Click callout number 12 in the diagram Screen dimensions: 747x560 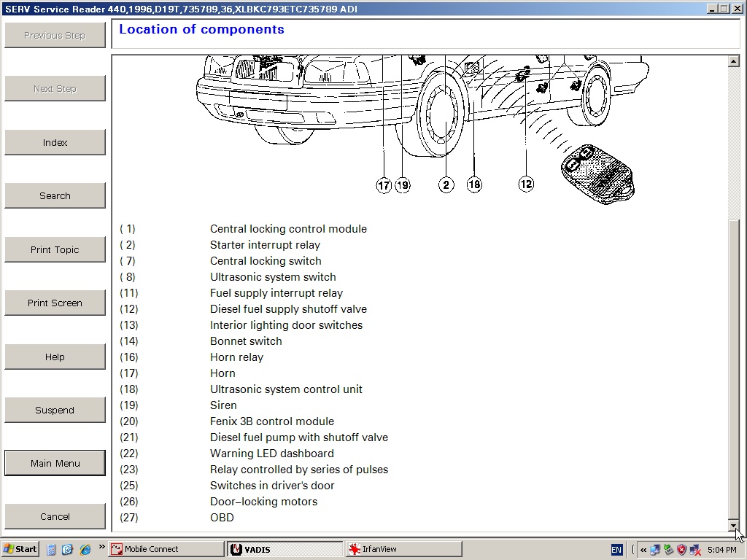point(526,184)
